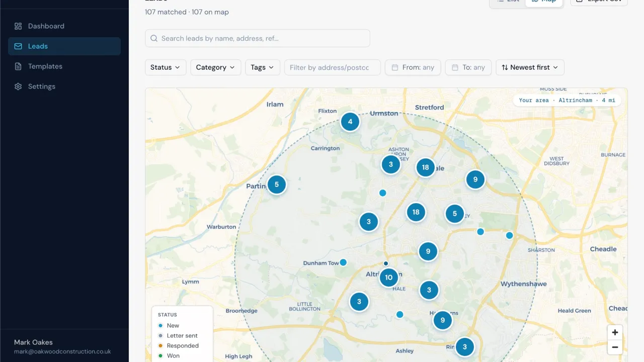Open the 4-lead cluster near Urmston
Image resolution: width=644 pixels, height=362 pixels.
(x=350, y=122)
